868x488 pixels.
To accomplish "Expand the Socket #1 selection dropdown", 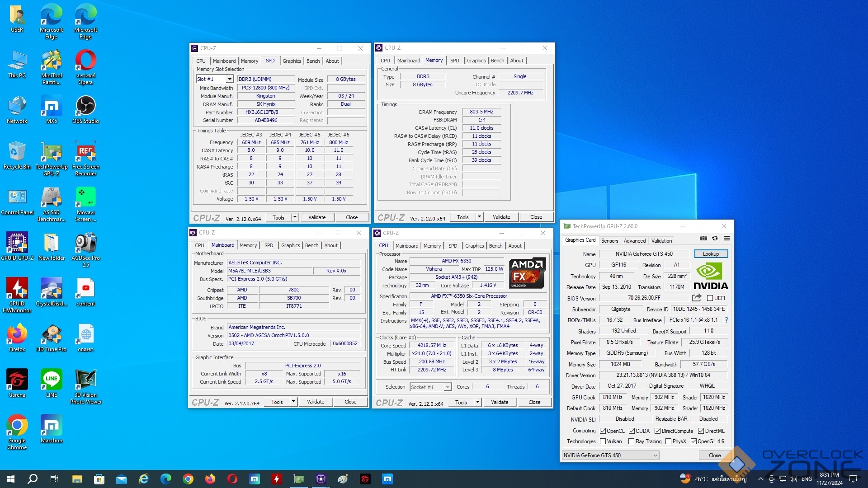I will [447, 387].
